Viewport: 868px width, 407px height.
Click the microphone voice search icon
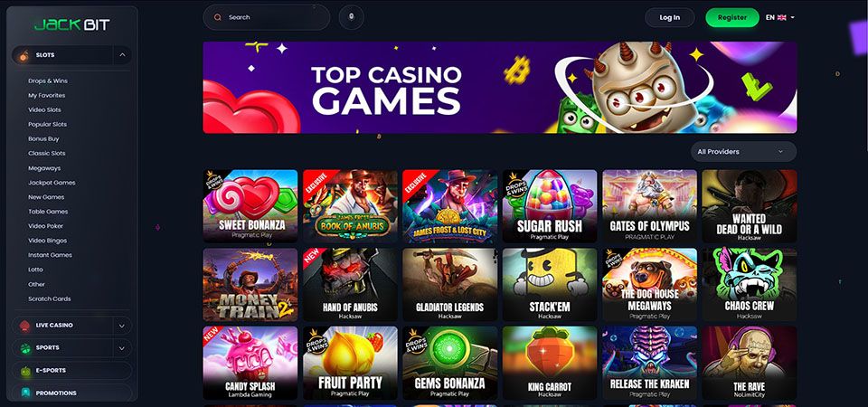tap(352, 17)
